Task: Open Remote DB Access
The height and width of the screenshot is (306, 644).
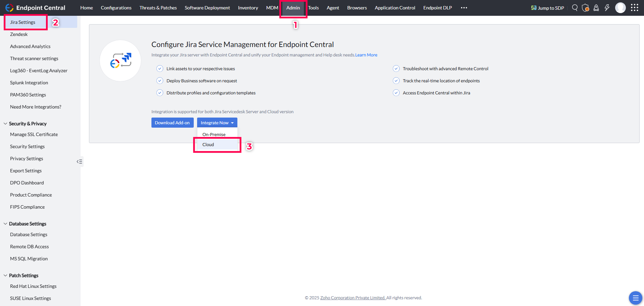Action: pos(29,247)
